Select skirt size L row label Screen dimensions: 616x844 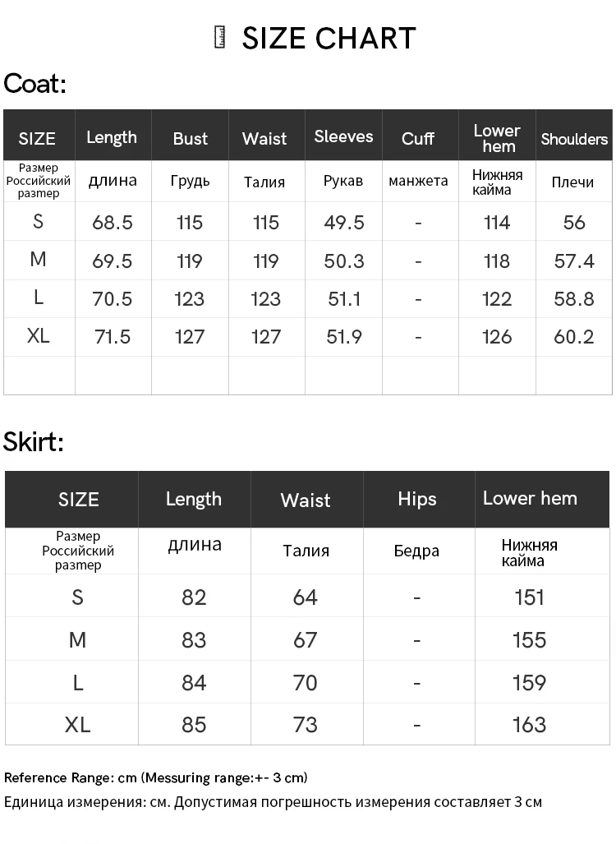tap(77, 683)
